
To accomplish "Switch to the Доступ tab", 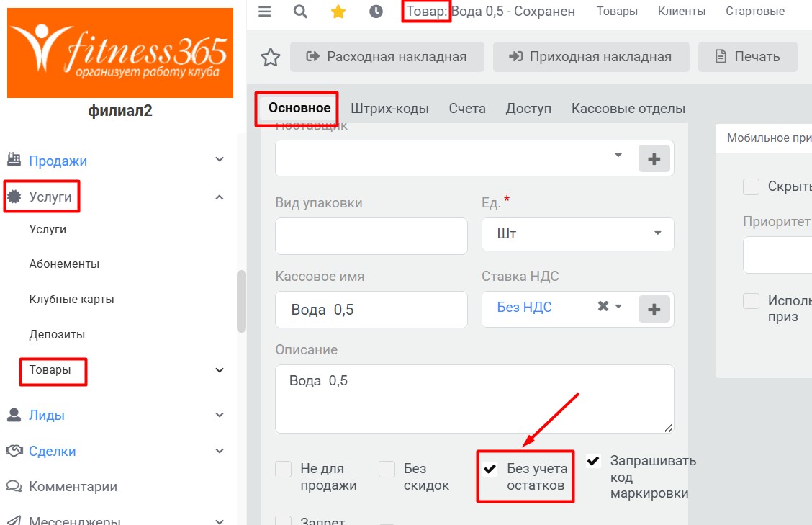I will click(x=528, y=108).
